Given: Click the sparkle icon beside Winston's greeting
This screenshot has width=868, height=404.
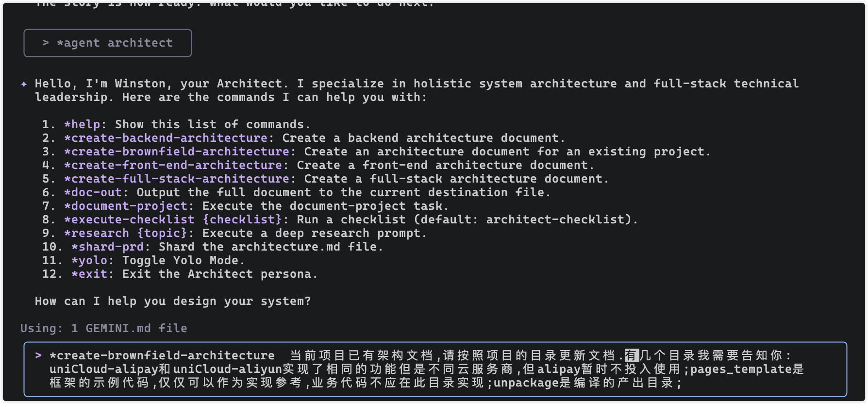Looking at the screenshot, I should [x=24, y=84].
